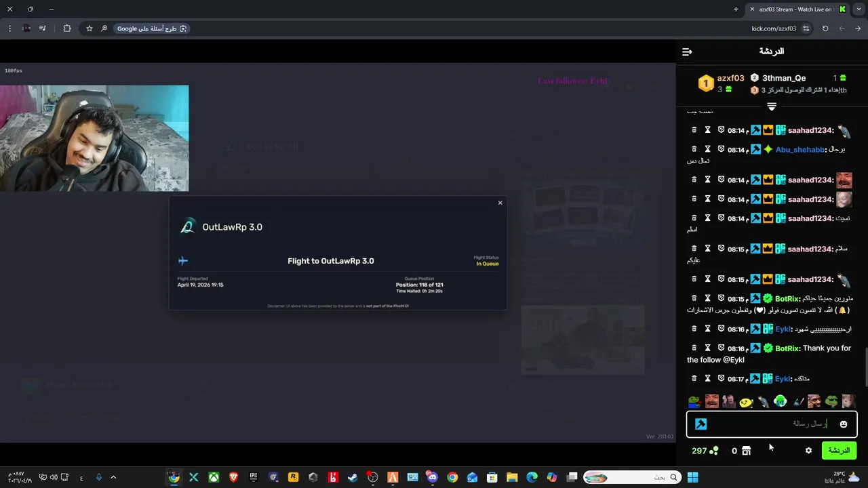
Task: Bookmark this page with the star icon
Action: 89,28
